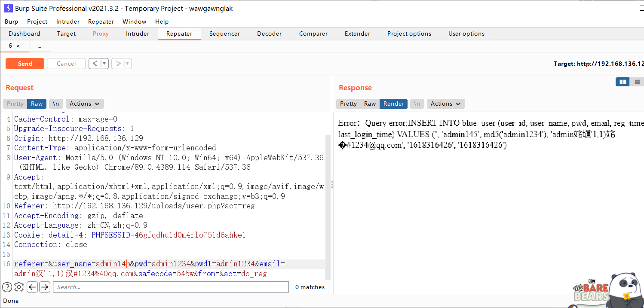Screen dimensions: 644x308
Task: Add new Repeater tab with ellipsis
Action: (x=39, y=46)
